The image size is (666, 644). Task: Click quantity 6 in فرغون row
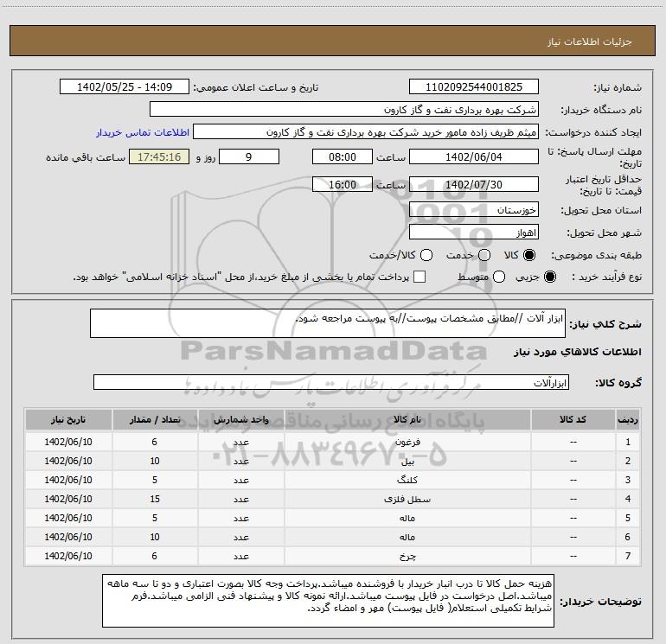coord(155,442)
